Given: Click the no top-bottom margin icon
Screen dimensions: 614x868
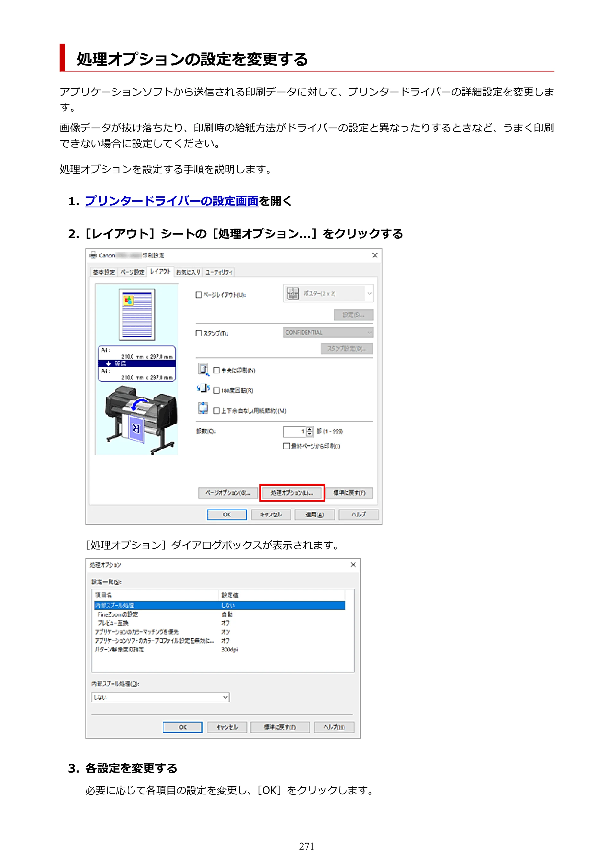Looking at the screenshot, I should click(203, 408).
